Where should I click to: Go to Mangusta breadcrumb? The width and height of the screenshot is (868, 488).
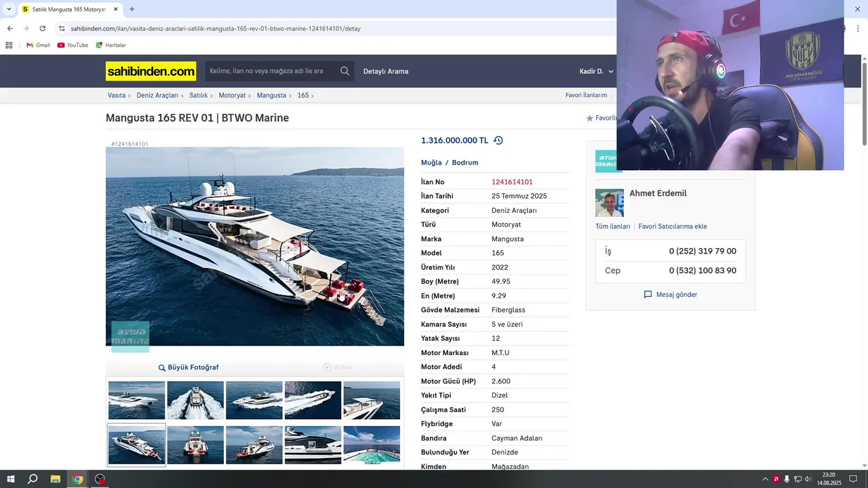click(x=271, y=96)
